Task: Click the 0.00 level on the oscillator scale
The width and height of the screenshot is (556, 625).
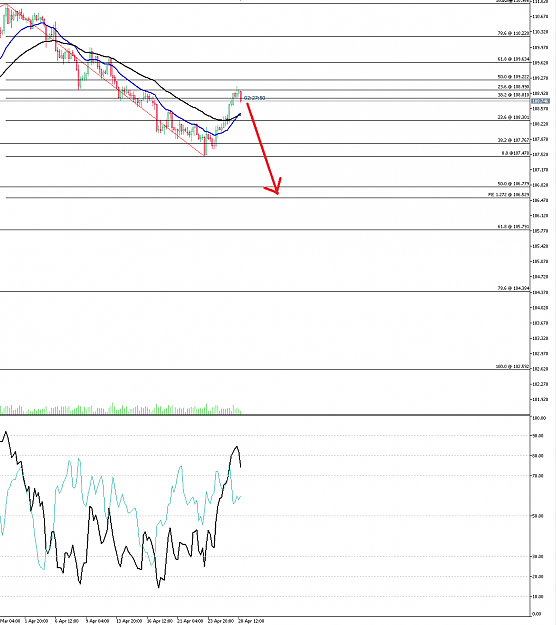Action: 536,614
